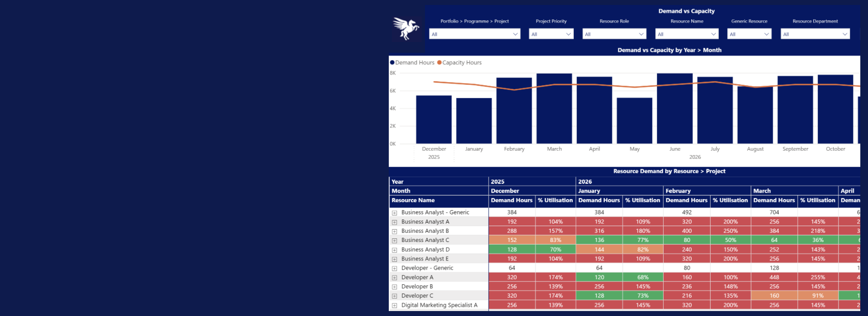
Task: Click Business Analyst - Generic's 704 March hours
Action: pyautogui.click(x=774, y=213)
